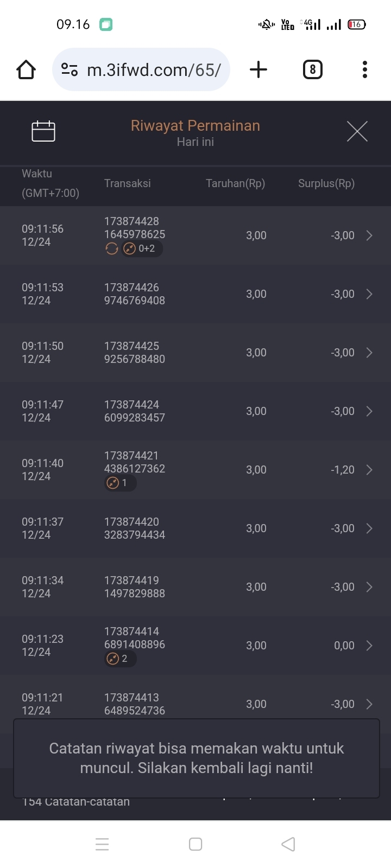Tap the free spin badge labeled 0+2
Viewport: 391px width, 868px height.
pos(142,248)
